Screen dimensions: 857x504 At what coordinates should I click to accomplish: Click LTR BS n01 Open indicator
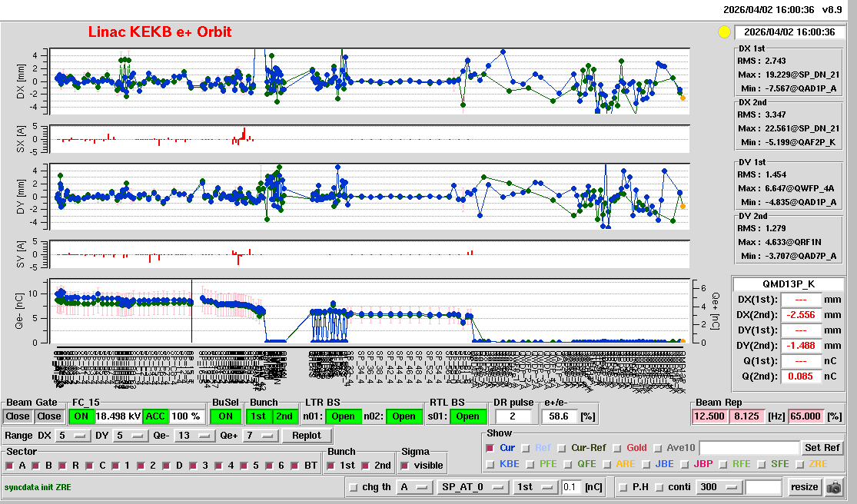(343, 416)
